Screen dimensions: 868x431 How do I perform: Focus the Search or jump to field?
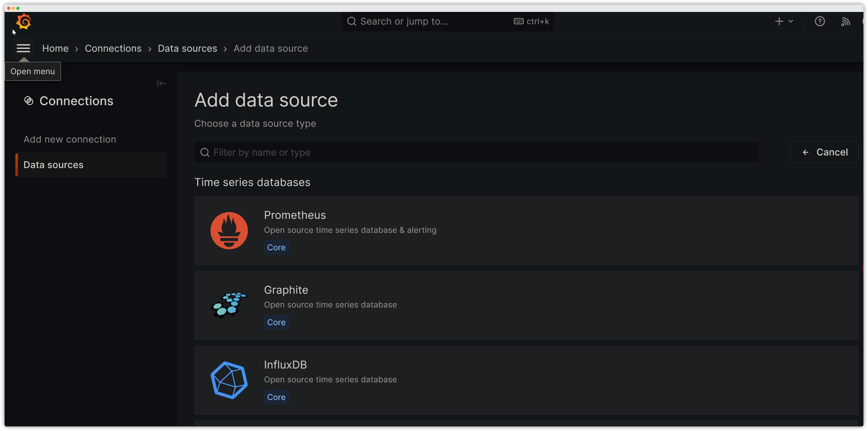click(x=448, y=21)
